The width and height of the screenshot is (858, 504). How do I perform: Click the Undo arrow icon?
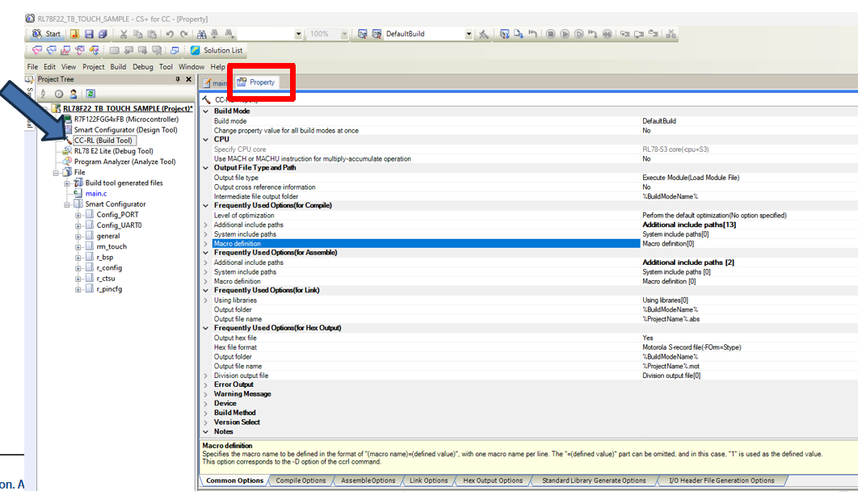click(x=170, y=34)
